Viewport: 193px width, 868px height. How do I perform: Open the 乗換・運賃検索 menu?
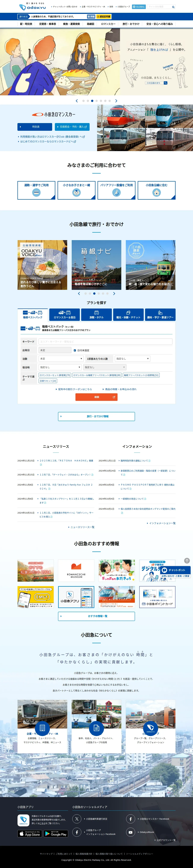click(x=72, y=24)
